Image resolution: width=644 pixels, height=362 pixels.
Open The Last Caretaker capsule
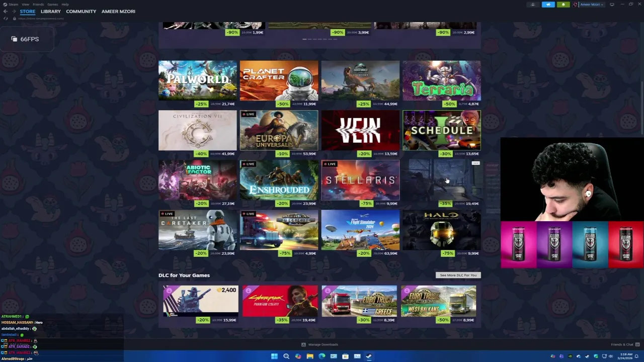coord(198,230)
